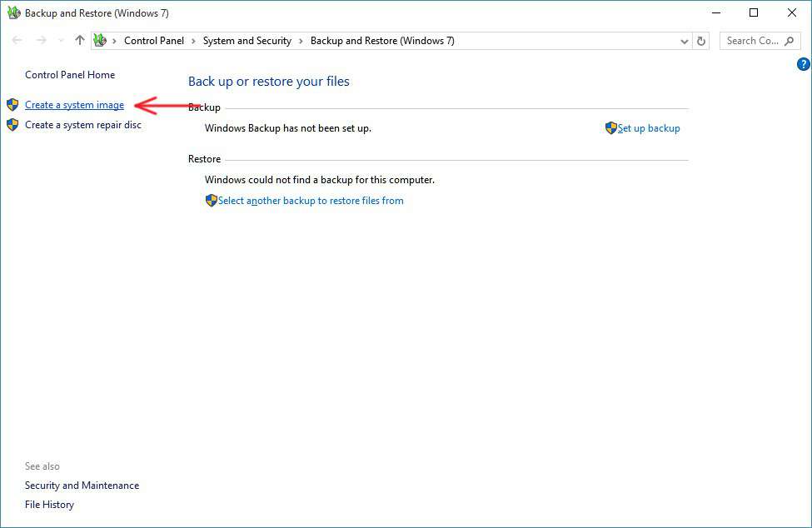Image resolution: width=812 pixels, height=528 pixels.
Task: Click the Backup and Restore address bar icon
Action: (100, 40)
